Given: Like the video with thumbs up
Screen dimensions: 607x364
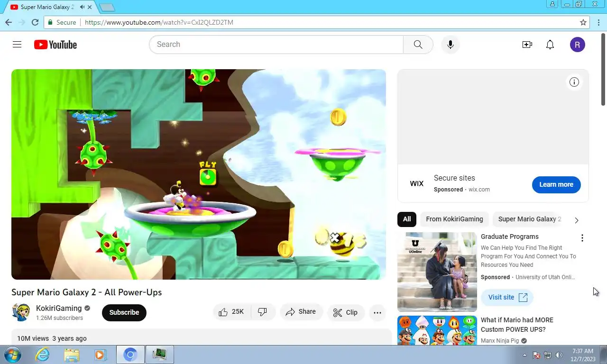Looking at the screenshot, I should pyautogui.click(x=231, y=312).
